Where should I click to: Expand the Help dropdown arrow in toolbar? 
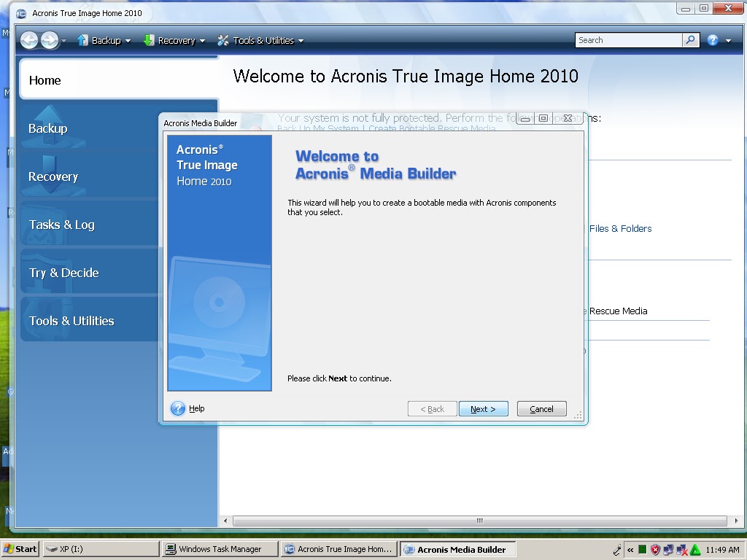coord(728,42)
